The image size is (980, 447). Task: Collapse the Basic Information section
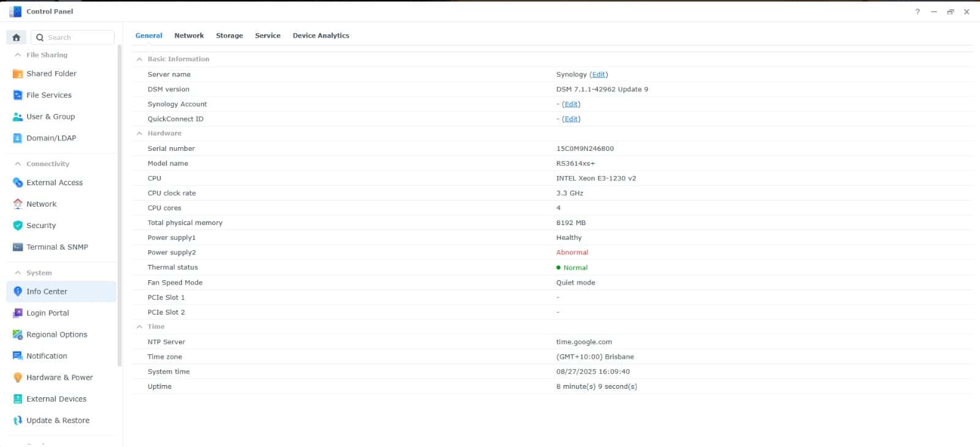[x=140, y=59]
